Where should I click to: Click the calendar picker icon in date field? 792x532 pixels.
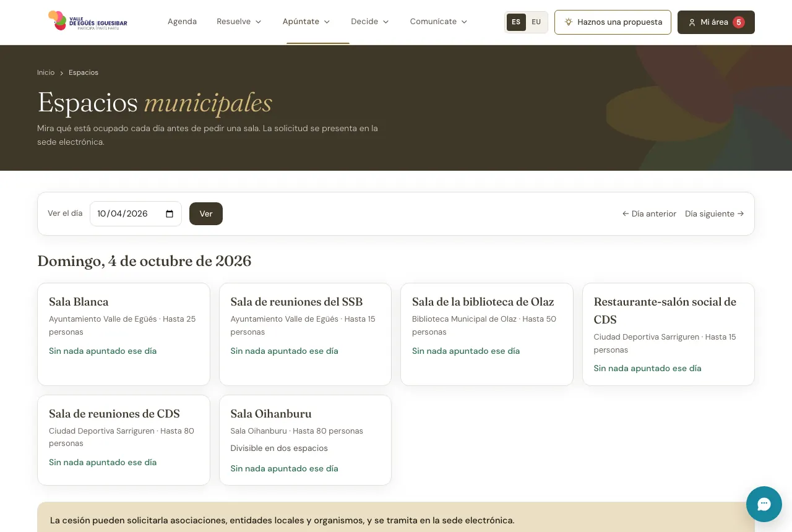pyautogui.click(x=170, y=214)
